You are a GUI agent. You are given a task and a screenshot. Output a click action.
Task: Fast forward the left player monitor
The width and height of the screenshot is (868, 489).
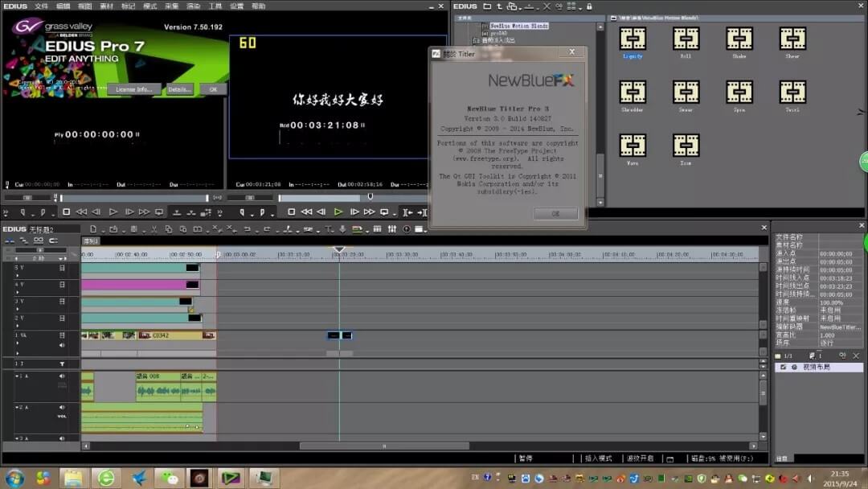click(145, 212)
